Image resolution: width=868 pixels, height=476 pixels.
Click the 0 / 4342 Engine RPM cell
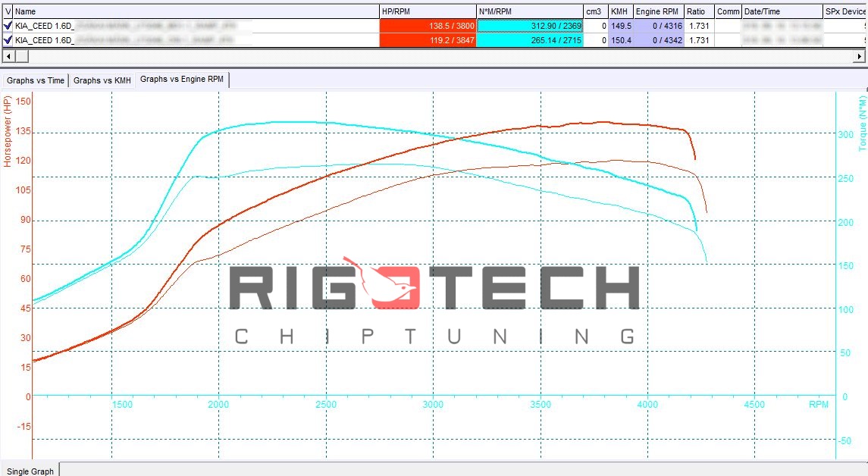point(659,40)
